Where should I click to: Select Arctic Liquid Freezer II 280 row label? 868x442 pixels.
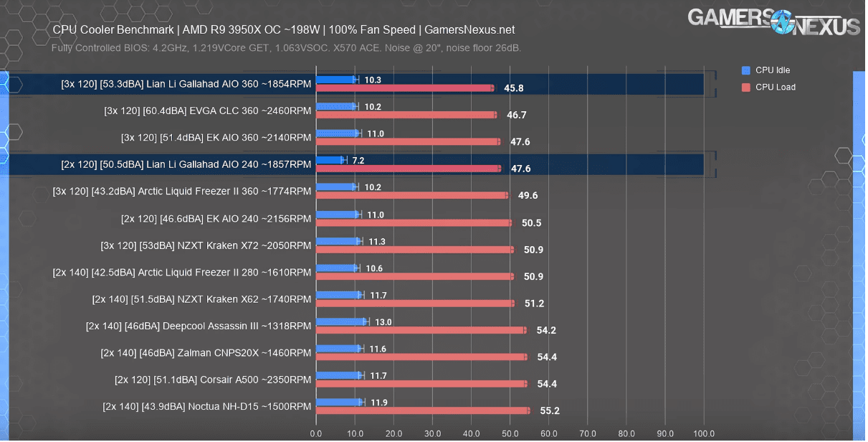[x=182, y=272]
